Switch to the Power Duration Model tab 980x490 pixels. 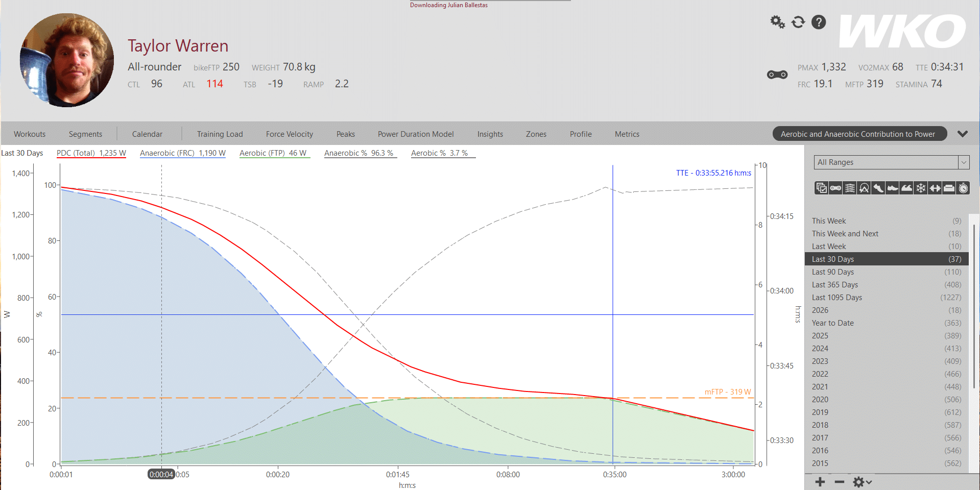(x=415, y=134)
